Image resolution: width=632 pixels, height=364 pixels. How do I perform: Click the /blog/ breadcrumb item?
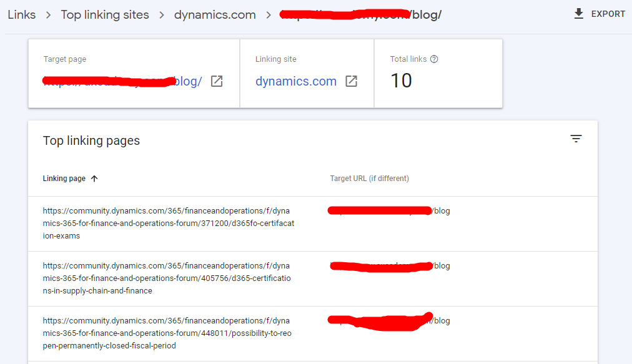361,15
